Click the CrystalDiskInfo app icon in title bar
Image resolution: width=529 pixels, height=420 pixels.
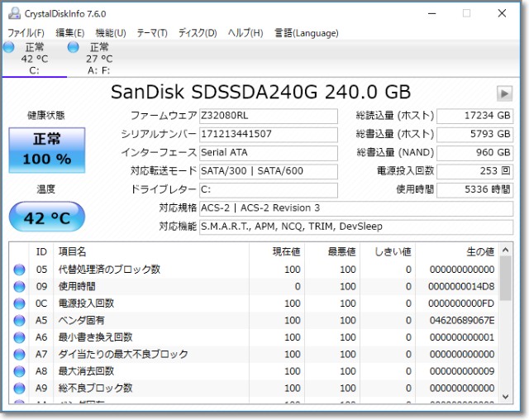(14, 14)
